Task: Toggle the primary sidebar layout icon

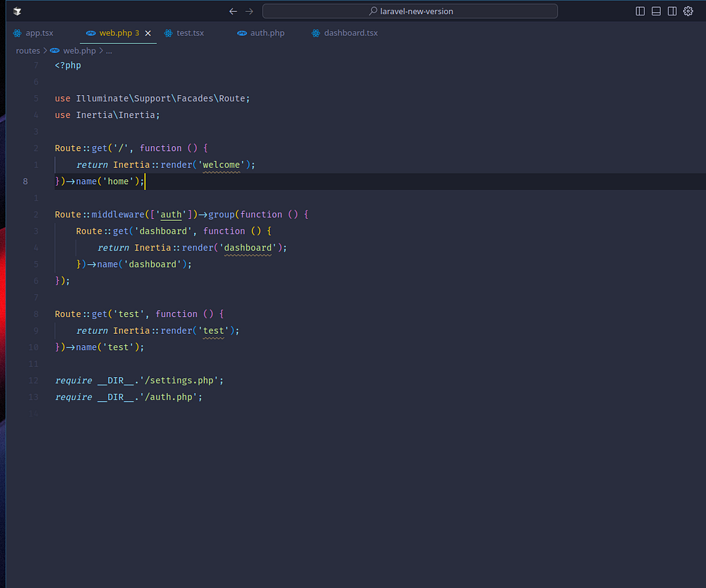Action: click(x=640, y=11)
